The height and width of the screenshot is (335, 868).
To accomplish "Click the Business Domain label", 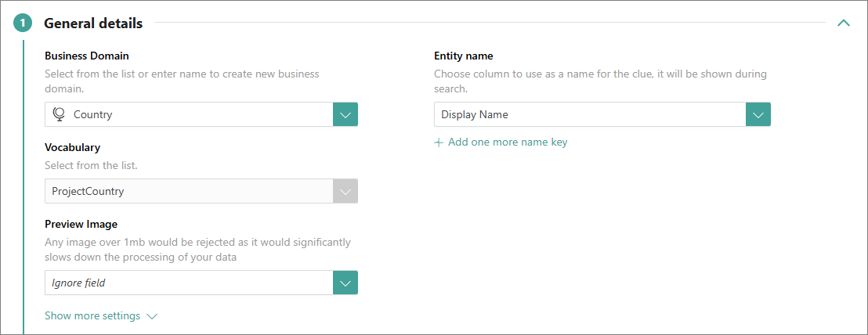I will [x=87, y=56].
